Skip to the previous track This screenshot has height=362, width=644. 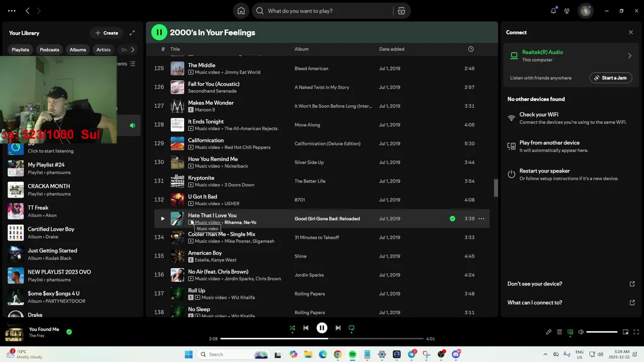pos(306,328)
